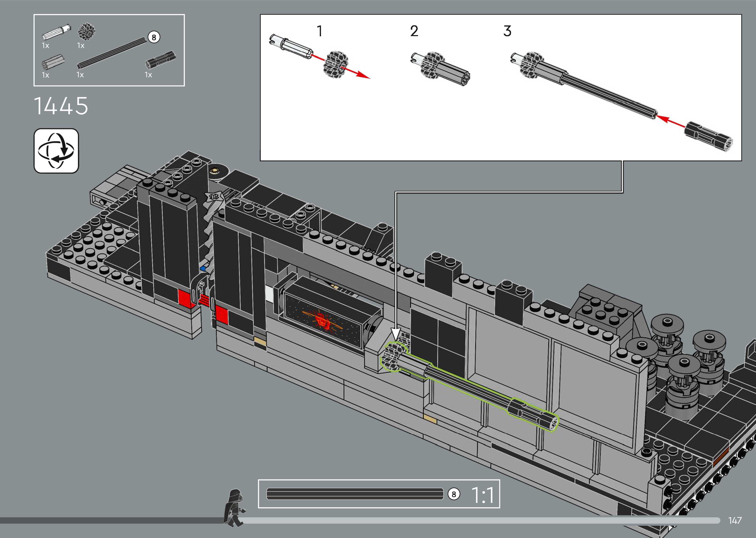756x538 pixels.
Task: Click the build progress bar track
Action: 463,520
